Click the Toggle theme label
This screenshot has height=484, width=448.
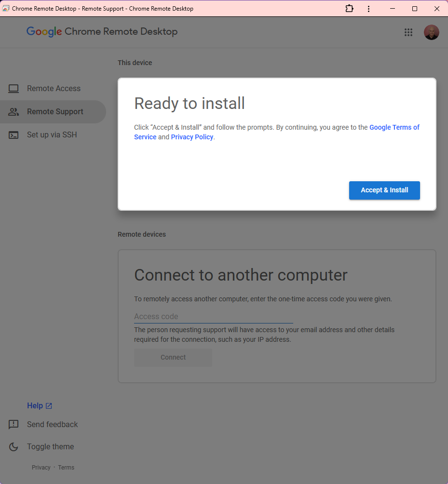click(50, 447)
